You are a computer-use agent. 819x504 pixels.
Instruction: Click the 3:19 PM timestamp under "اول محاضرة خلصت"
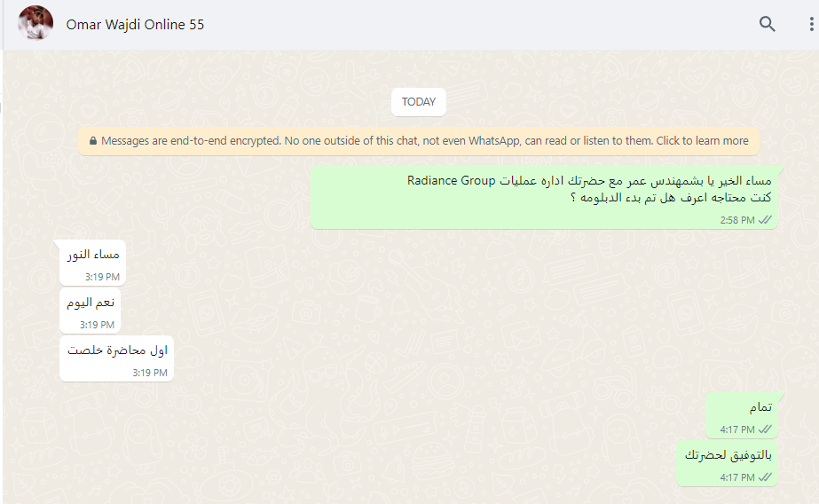pyautogui.click(x=149, y=373)
